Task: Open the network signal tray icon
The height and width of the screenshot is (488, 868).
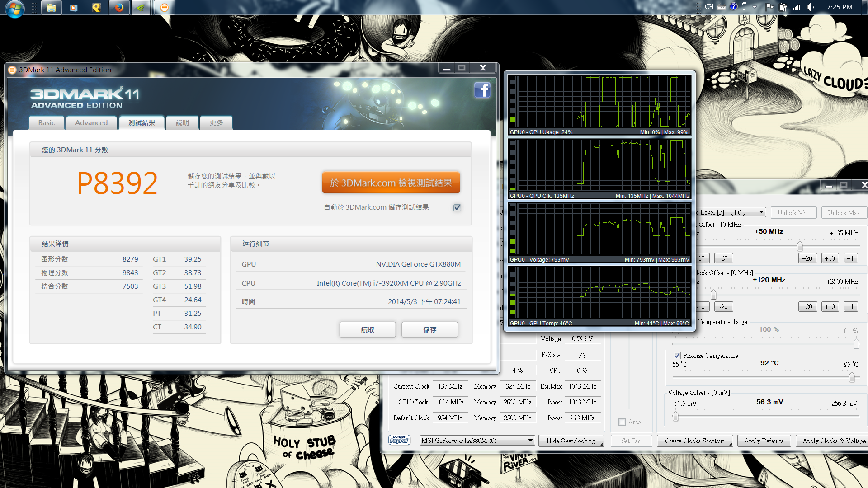Action: point(796,7)
